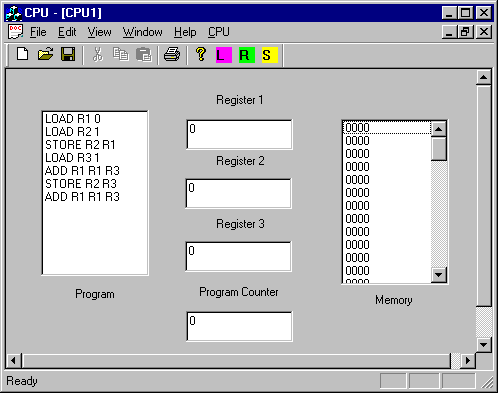Click Memory list scroll down arrow
The height and width of the screenshot is (393, 498).
[439, 275]
